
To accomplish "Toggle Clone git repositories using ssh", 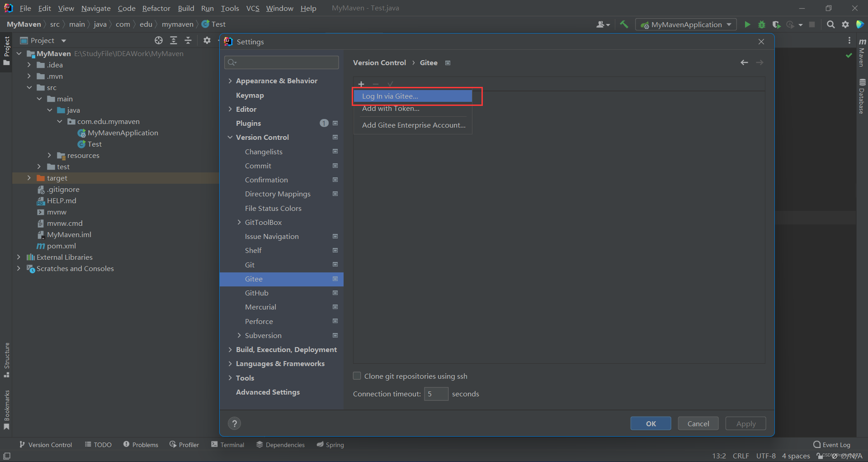I will pos(357,376).
